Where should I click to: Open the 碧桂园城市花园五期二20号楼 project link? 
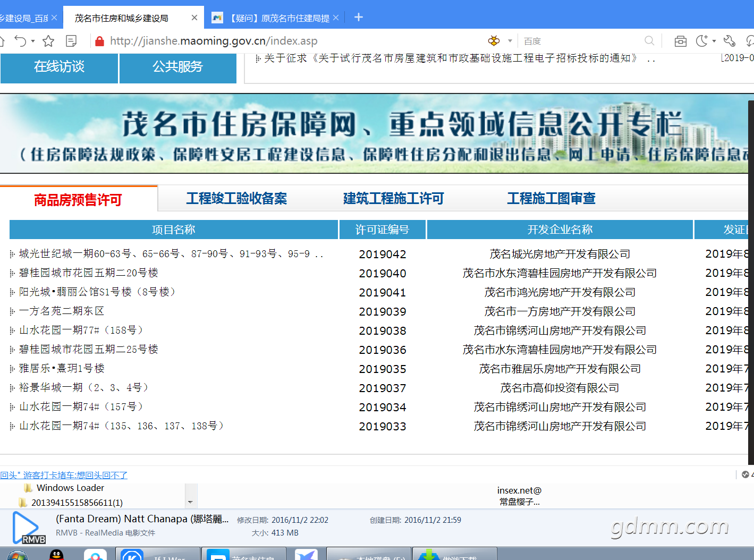tap(89, 273)
